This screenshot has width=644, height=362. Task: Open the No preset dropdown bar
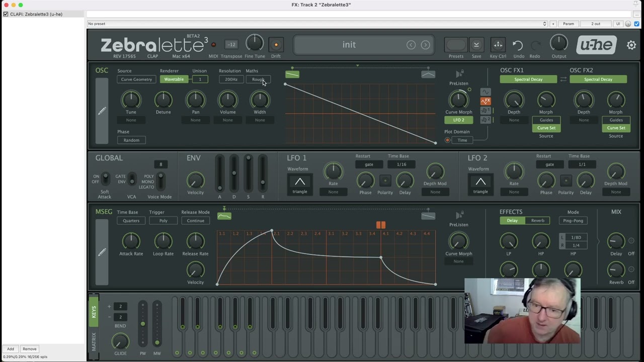[x=317, y=24]
